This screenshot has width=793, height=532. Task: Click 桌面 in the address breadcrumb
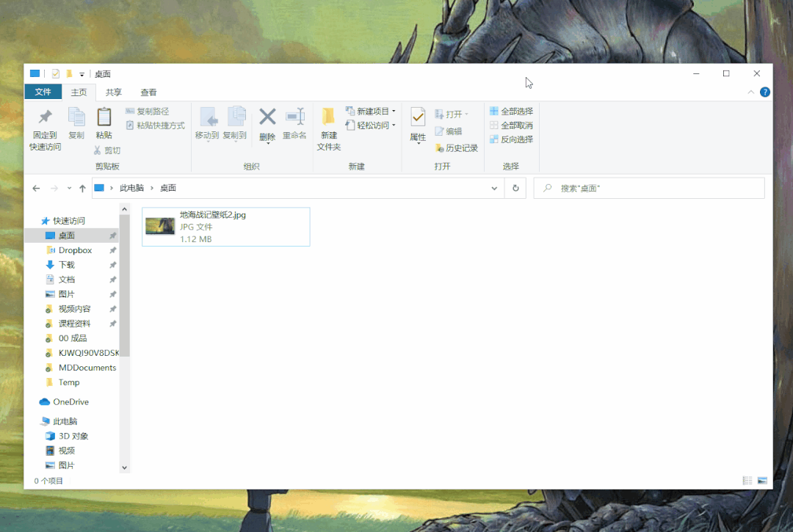[168, 188]
